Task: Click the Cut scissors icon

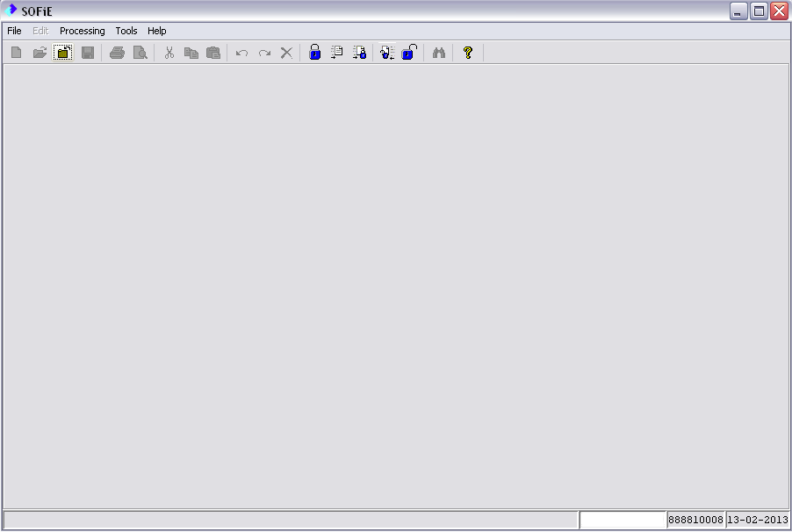Action: tap(169, 53)
